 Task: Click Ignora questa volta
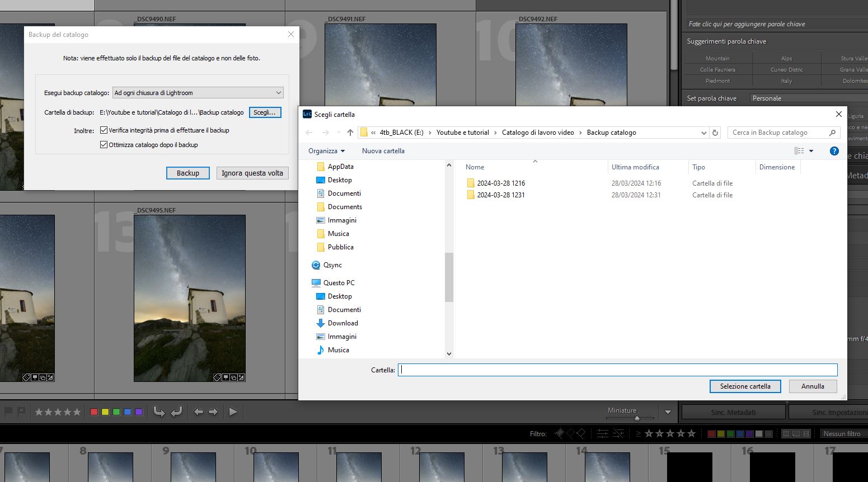click(x=252, y=173)
